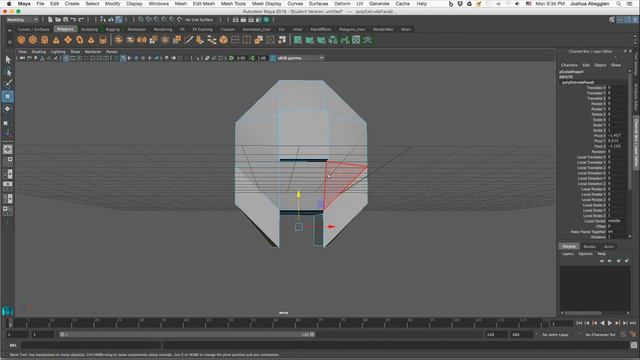Viewport: 640px width, 360px height.
Task: Select the polygon sphere shelf icon
Action: [21, 40]
